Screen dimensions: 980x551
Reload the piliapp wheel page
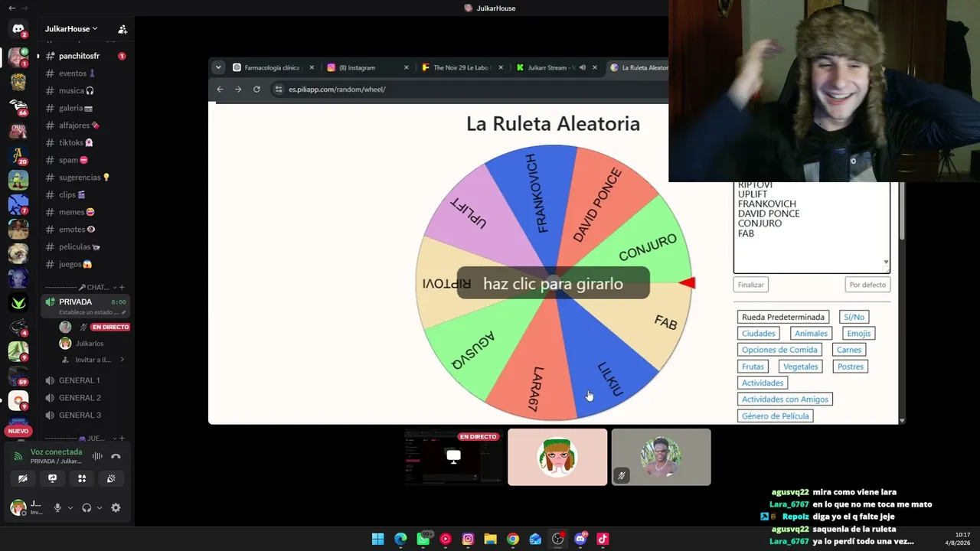[x=256, y=90]
